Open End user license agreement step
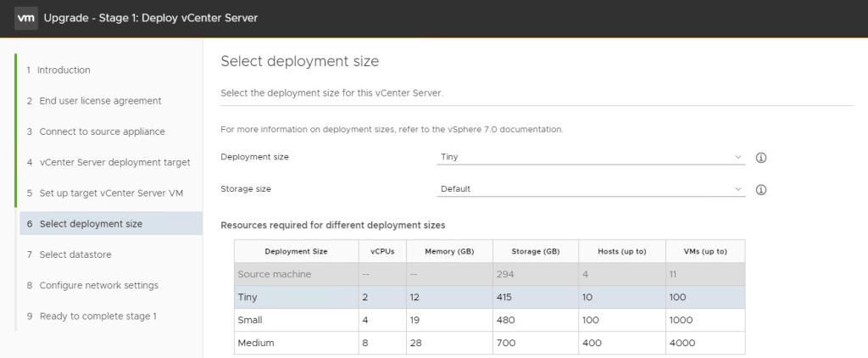Image resolution: width=868 pixels, height=358 pixels. click(99, 101)
